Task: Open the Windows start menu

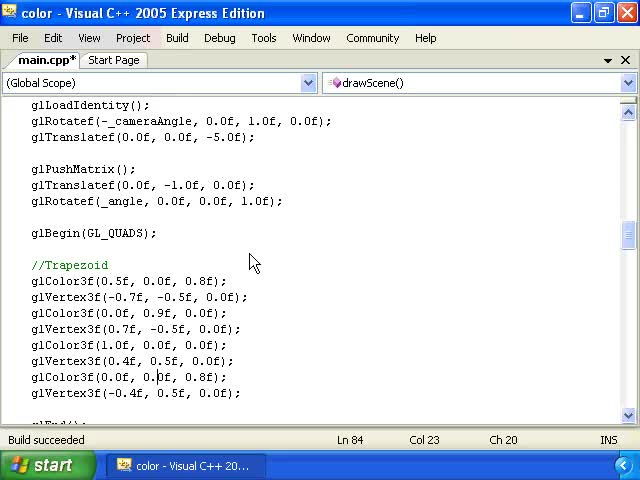Action: pos(47,465)
